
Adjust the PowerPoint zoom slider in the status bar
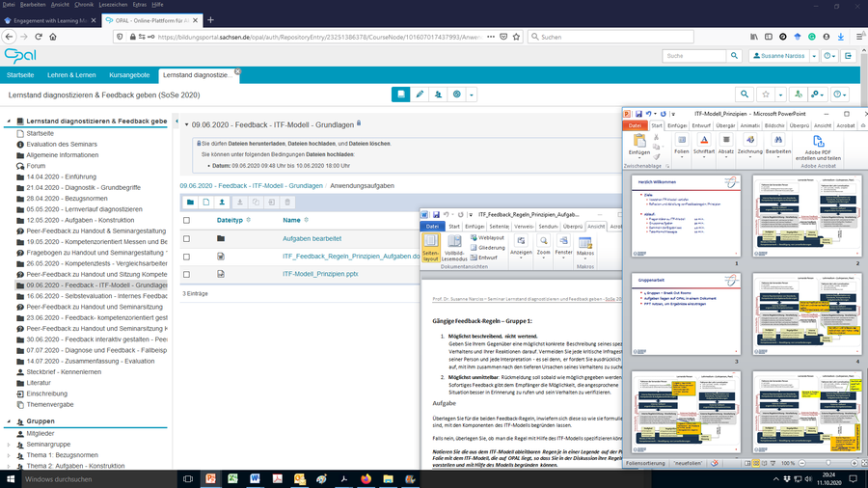(x=828, y=463)
